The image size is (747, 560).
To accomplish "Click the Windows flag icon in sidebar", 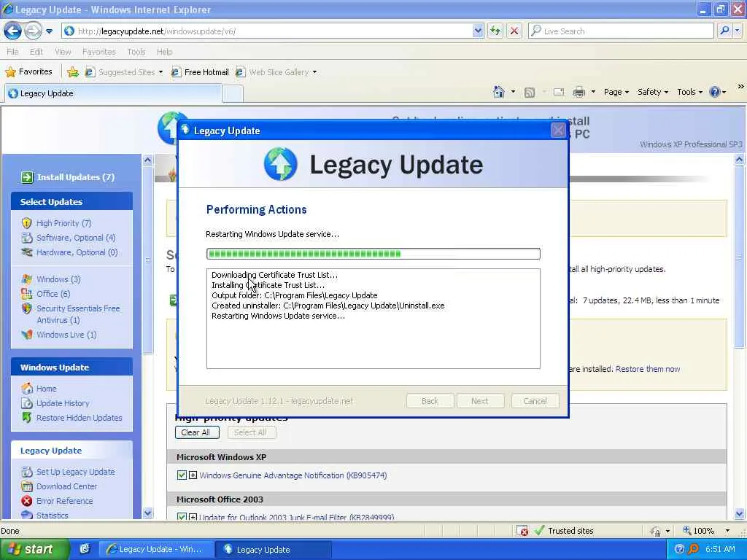I will point(27,279).
